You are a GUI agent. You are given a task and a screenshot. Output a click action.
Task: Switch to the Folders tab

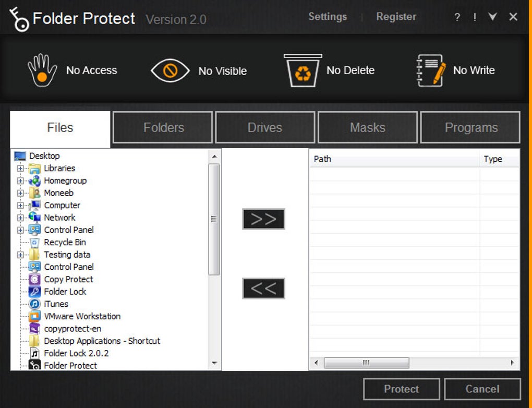163,128
